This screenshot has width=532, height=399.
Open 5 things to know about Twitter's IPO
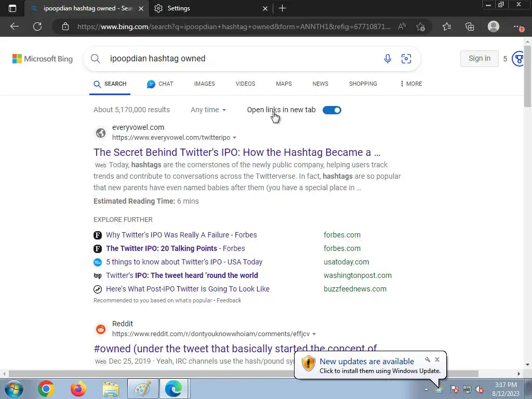(x=184, y=262)
